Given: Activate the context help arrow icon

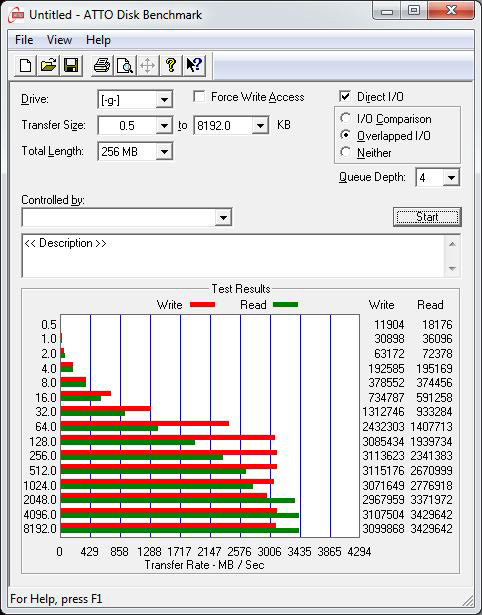Looking at the screenshot, I should pyautogui.click(x=194, y=65).
